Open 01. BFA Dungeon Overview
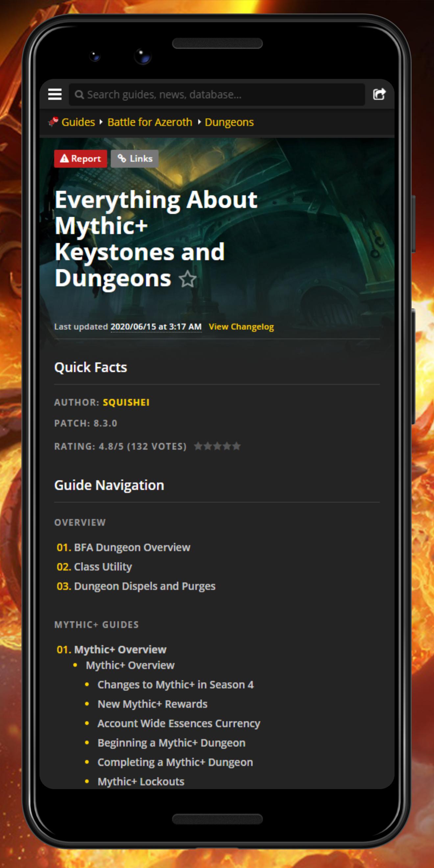Screen dimensions: 434x868 click(123, 547)
